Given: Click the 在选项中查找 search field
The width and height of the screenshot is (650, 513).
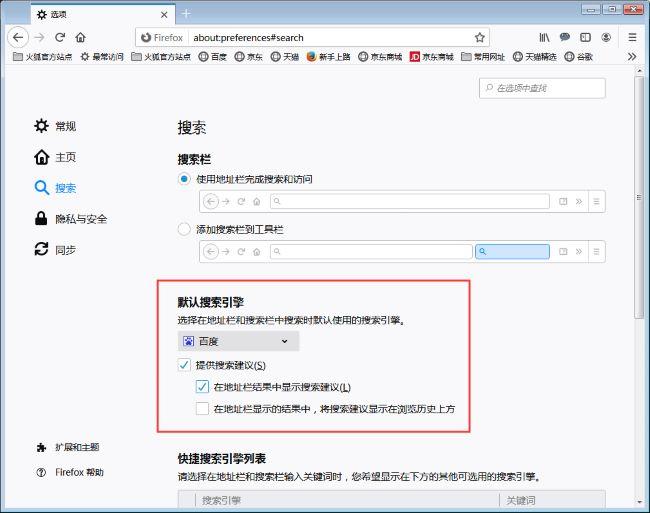Looking at the screenshot, I should tap(542, 89).
